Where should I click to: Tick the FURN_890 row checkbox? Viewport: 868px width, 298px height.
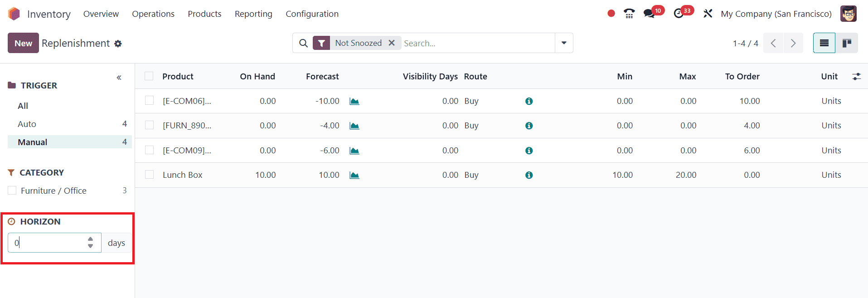pos(149,125)
